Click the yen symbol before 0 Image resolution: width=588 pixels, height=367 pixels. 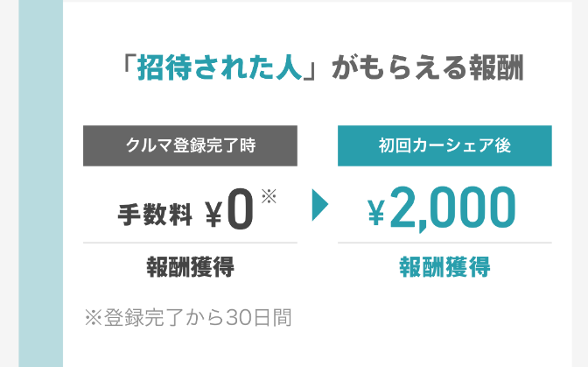[x=213, y=214]
